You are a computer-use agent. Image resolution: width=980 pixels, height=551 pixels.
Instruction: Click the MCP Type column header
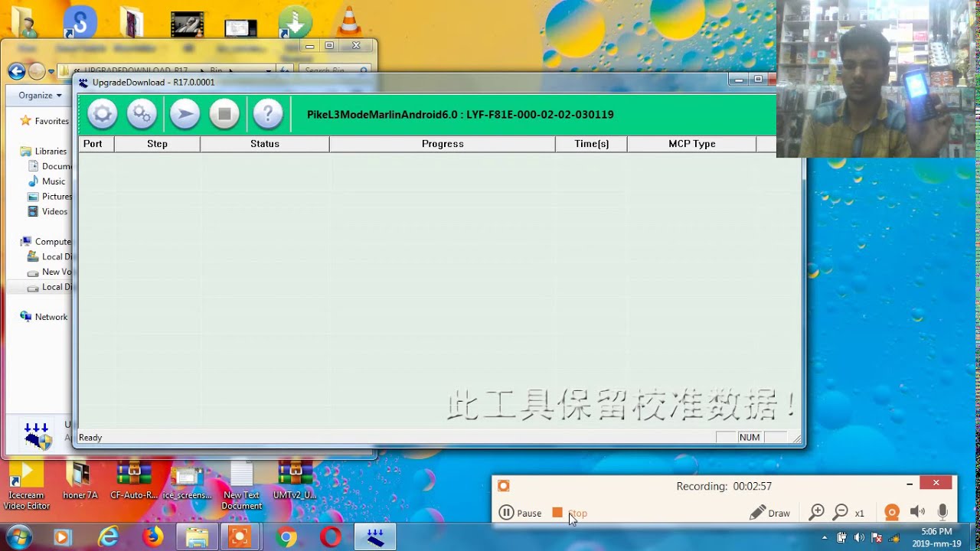coord(691,144)
